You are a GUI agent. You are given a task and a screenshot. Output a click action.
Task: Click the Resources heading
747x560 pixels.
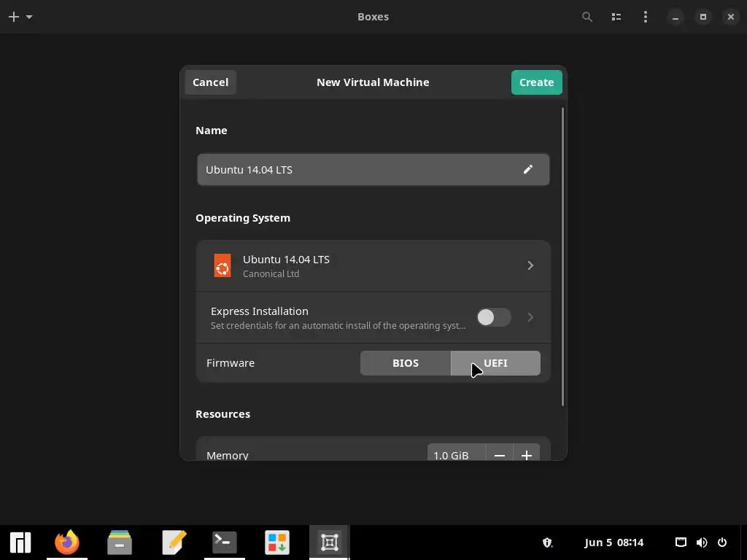click(223, 414)
